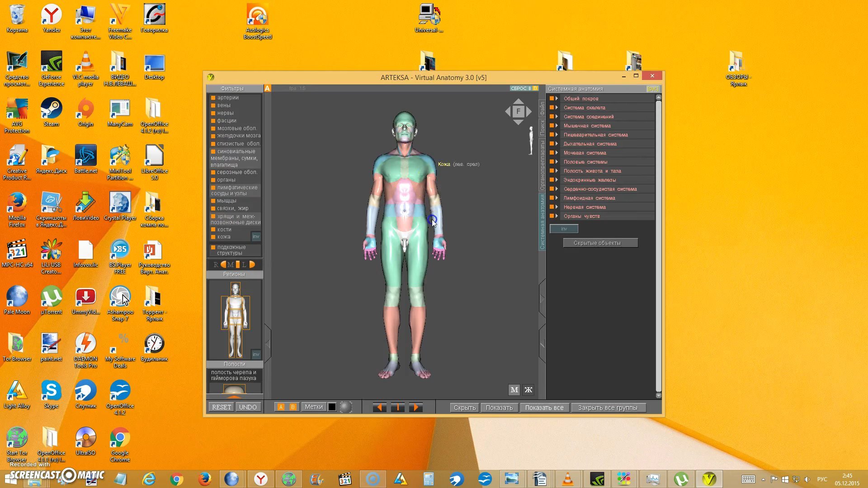The image size is (868, 488).
Task: Expand the Пищеварительная система group
Action: click(557, 135)
